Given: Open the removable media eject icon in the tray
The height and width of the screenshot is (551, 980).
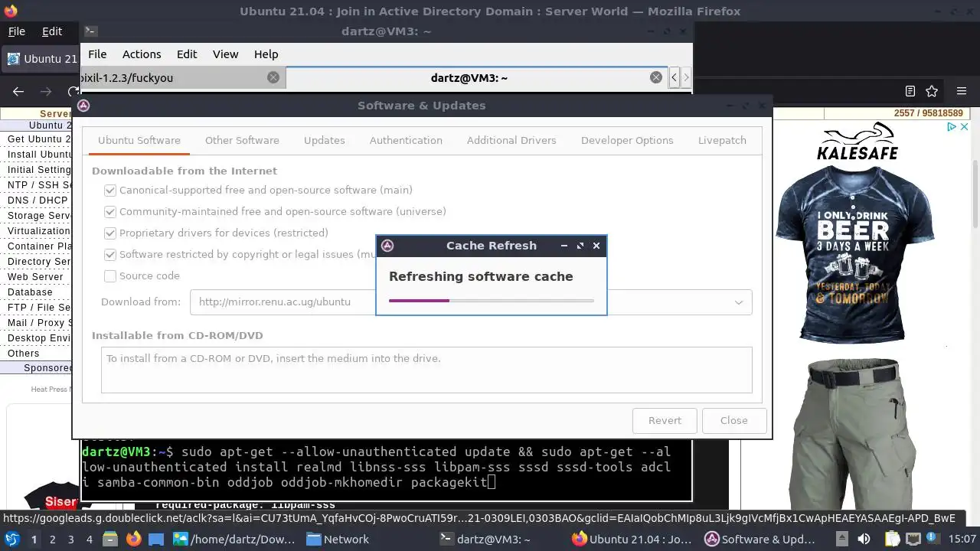Looking at the screenshot, I should (841, 540).
